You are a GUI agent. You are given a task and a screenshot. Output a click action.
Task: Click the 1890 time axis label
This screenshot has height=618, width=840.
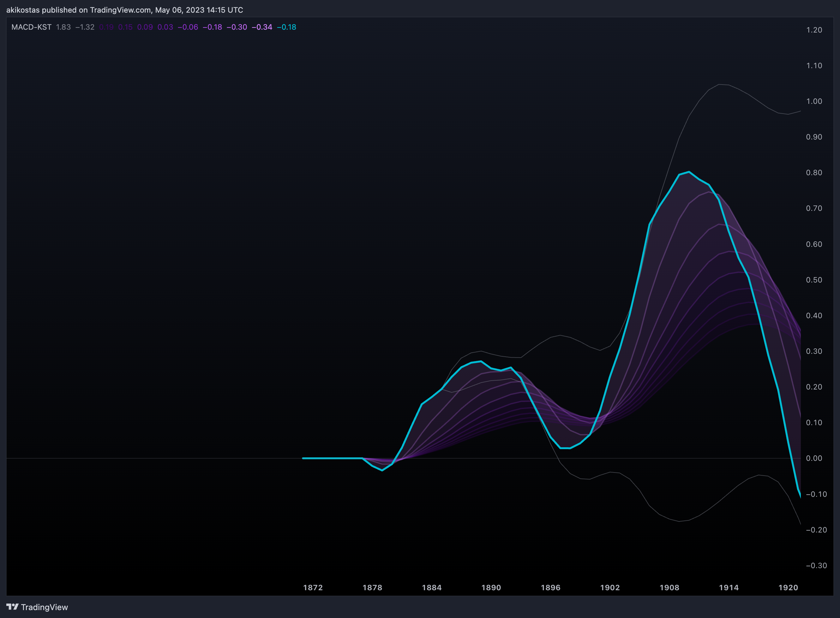(x=491, y=587)
